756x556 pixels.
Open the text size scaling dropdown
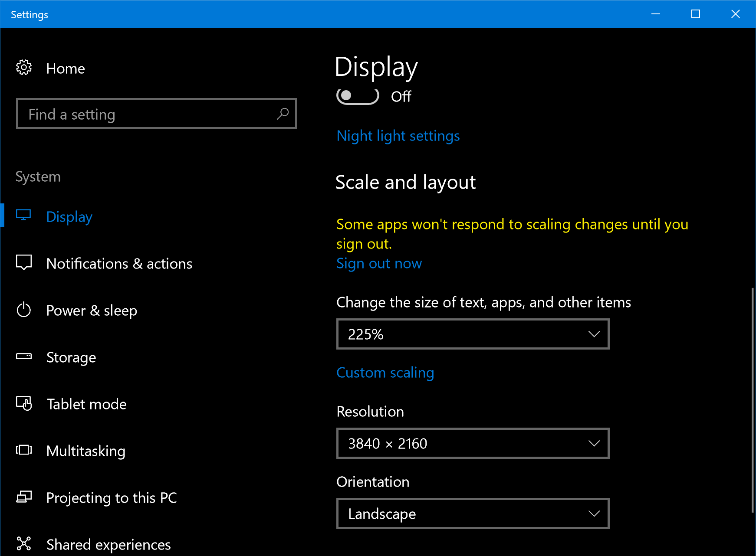473,334
